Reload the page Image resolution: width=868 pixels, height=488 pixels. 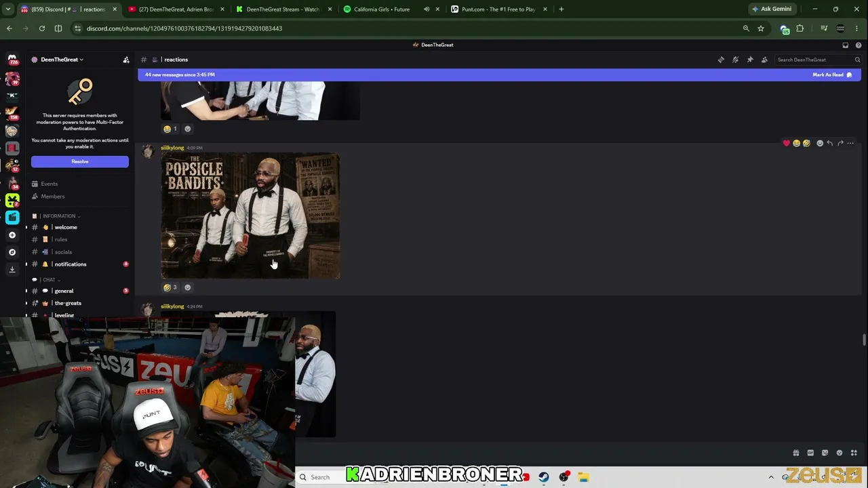click(42, 28)
